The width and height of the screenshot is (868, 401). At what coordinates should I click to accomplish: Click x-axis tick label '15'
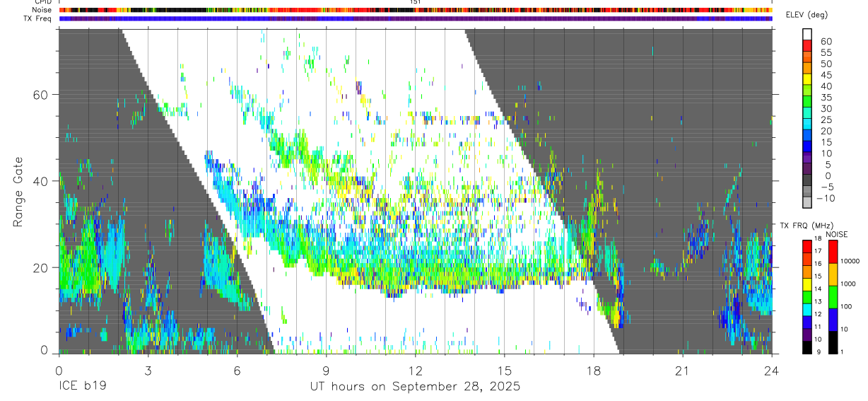click(505, 371)
